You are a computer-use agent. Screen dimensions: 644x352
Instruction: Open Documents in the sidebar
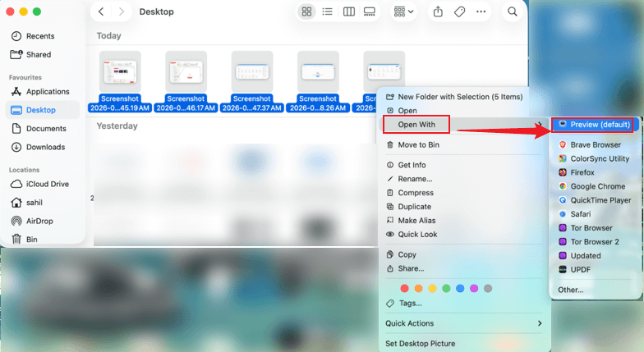tap(46, 128)
